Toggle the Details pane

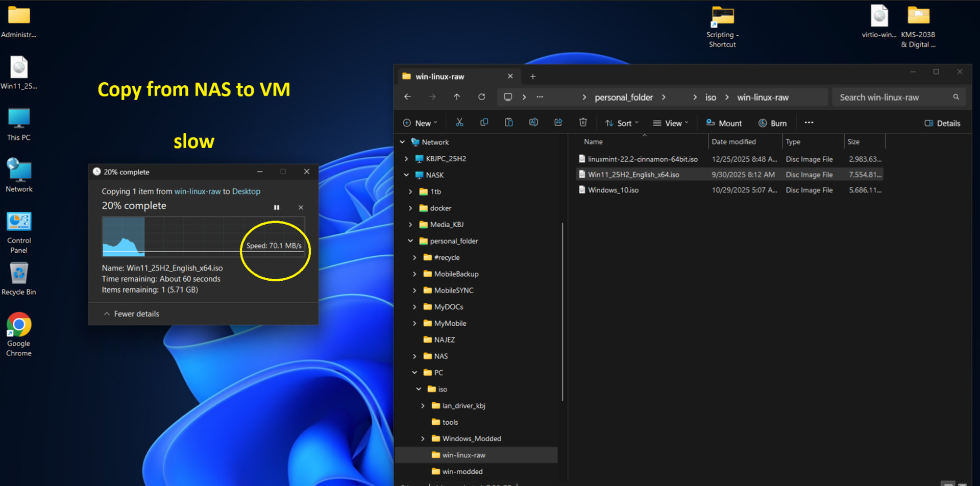pos(942,123)
